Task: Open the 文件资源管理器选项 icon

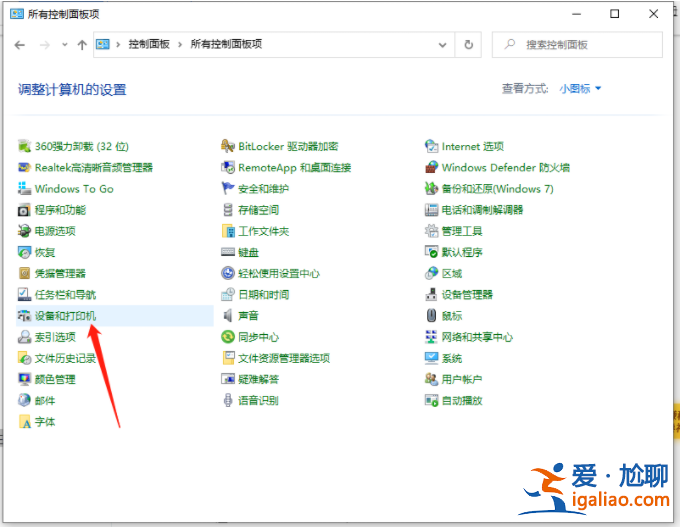Action: pyautogui.click(x=228, y=358)
